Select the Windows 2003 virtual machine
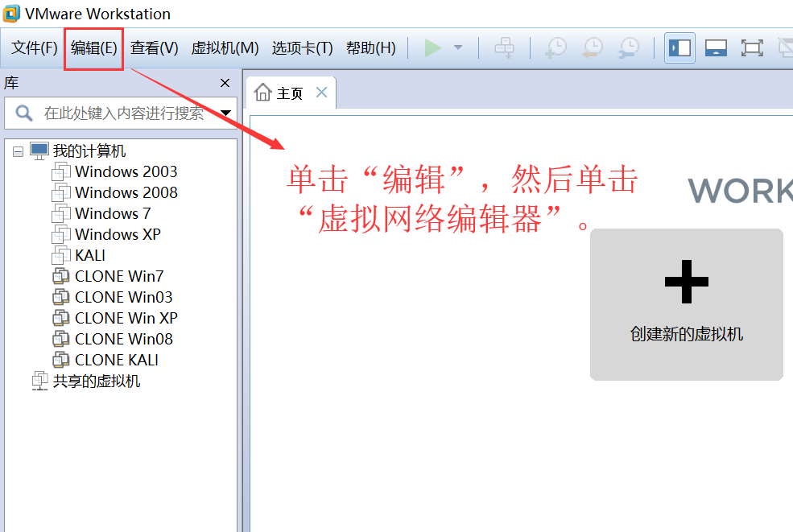Screen dimensions: 793x532 (x=126, y=172)
